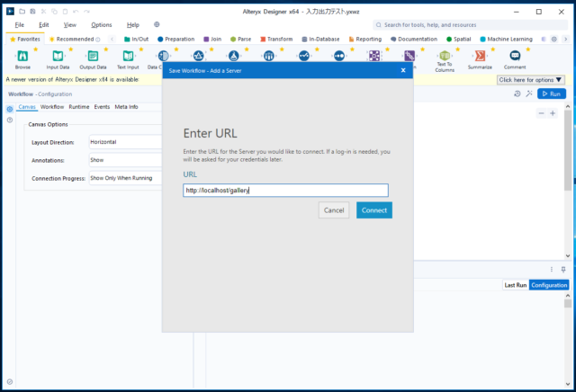Select the Summarize sigma tool icon
Image resolution: width=576 pixels, height=392 pixels.
click(480, 56)
